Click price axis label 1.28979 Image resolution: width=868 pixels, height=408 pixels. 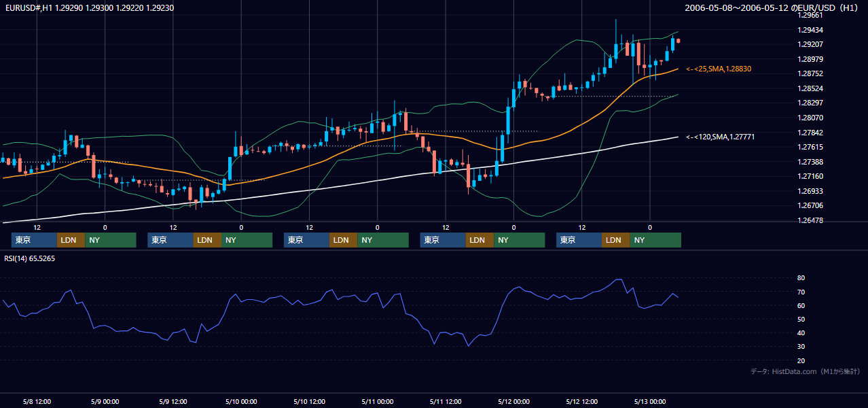coord(810,59)
